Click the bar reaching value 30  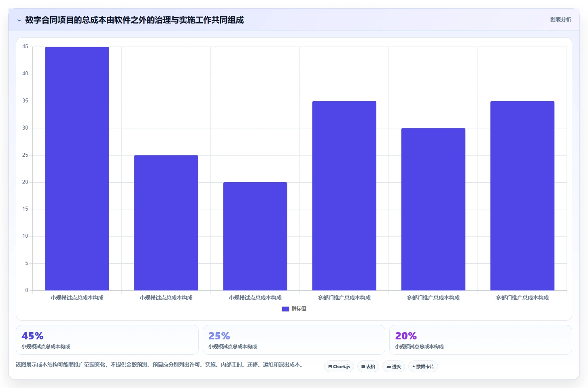(433, 209)
